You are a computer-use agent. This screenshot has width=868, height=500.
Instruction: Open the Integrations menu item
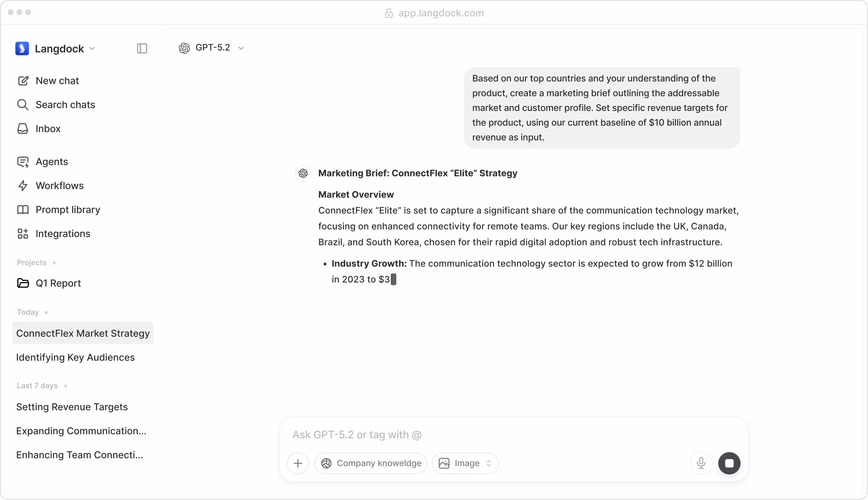tap(63, 234)
